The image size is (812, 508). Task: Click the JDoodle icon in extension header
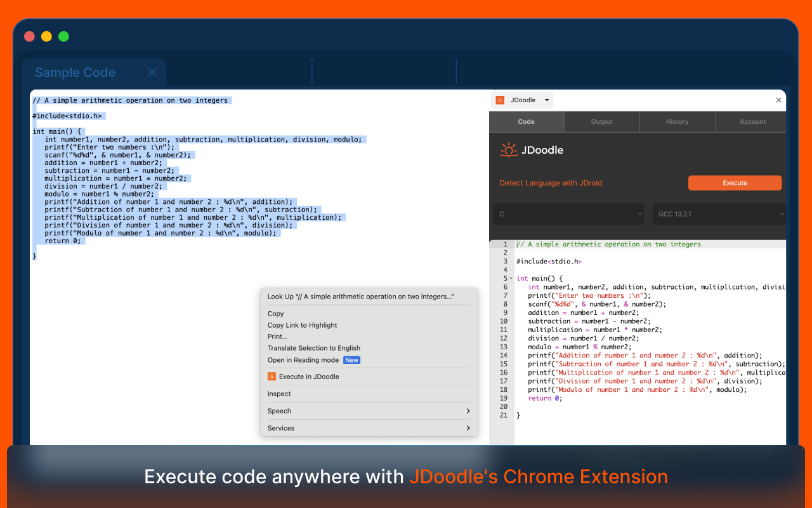(500, 100)
